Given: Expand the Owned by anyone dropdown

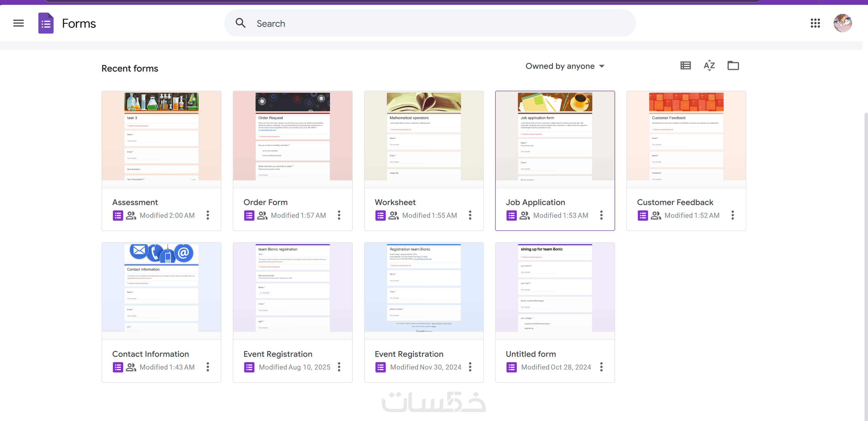Looking at the screenshot, I should point(565,66).
